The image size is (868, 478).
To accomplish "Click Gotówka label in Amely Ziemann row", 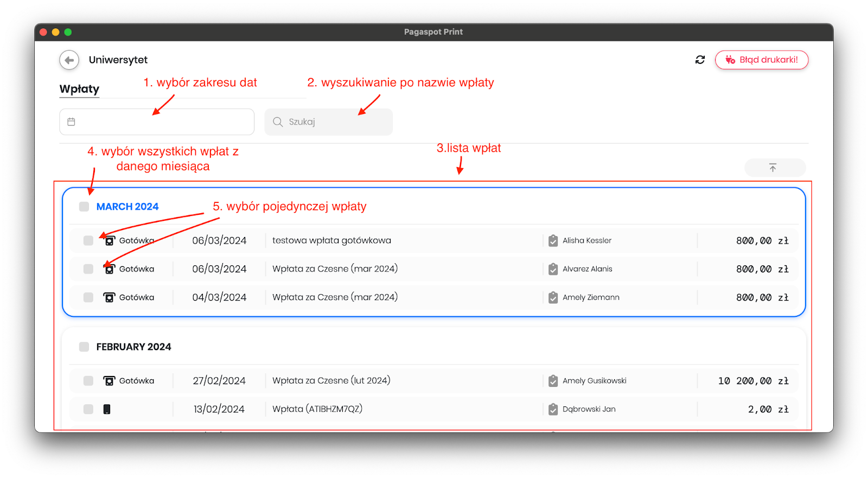I will coord(137,297).
